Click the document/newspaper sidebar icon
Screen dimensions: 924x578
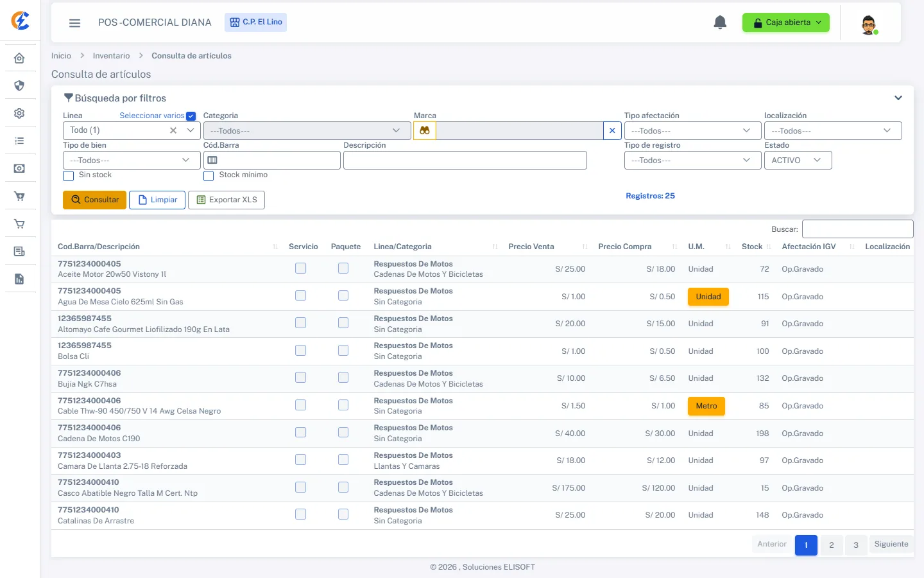tap(19, 251)
